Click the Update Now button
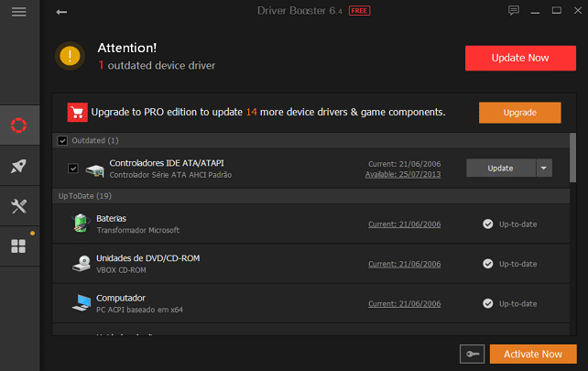 tap(520, 58)
